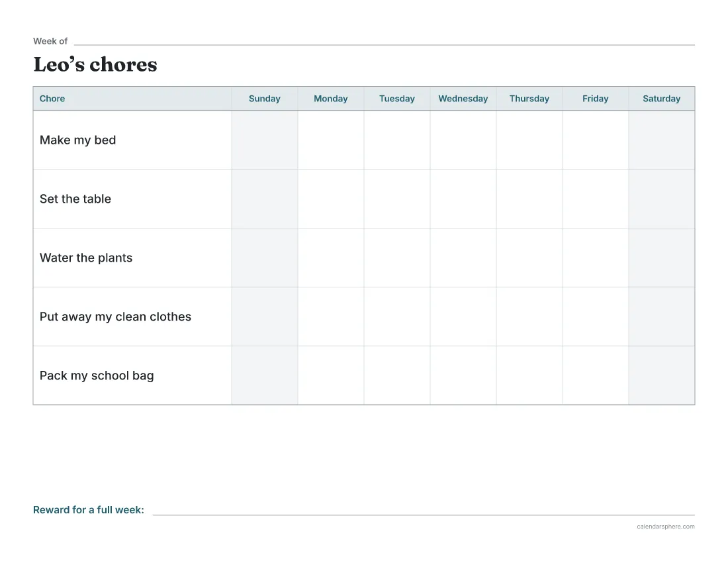Click the "Leo's chores" title
This screenshot has width=728, height=563.
click(95, 64)
